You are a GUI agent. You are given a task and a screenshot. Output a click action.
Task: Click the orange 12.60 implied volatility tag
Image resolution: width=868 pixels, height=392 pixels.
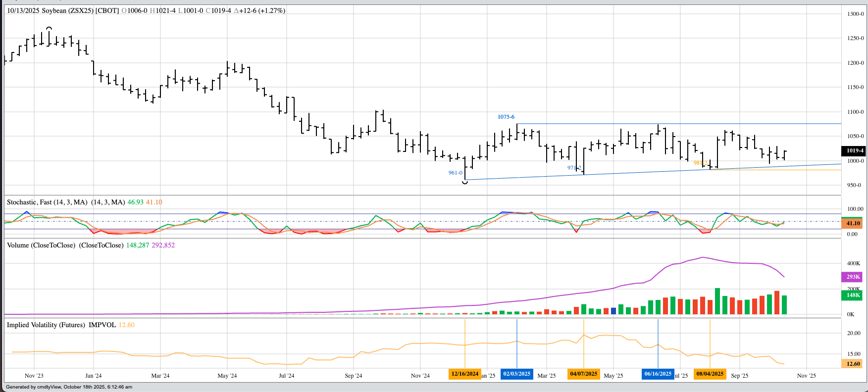click(x=853, y=364)
